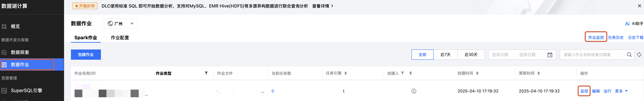Sort by 创建时间 arrows
The image size is (644, 101).
tap(477, 73)
